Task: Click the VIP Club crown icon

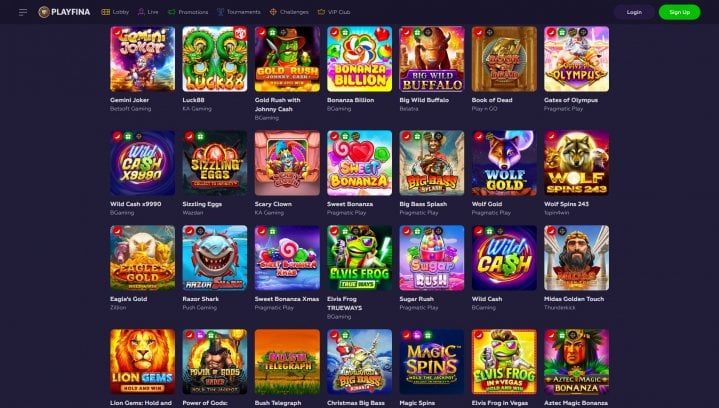Action: pos(321,12)
